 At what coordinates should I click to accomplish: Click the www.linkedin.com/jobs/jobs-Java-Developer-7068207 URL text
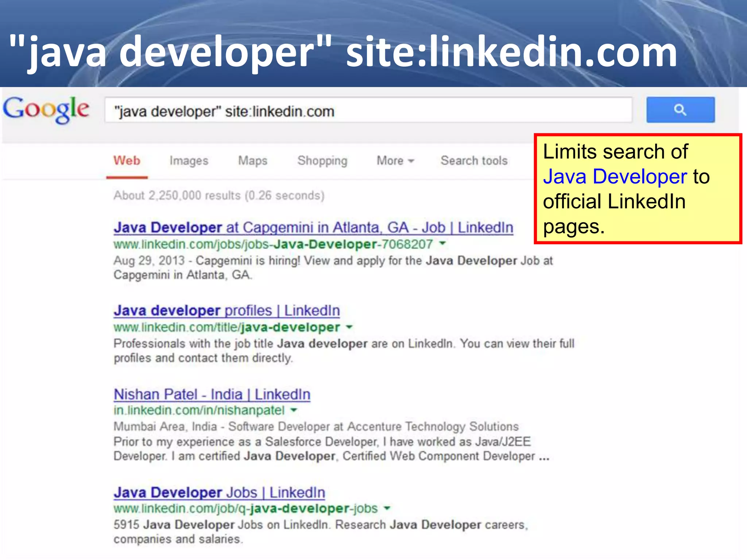(273, 244)
